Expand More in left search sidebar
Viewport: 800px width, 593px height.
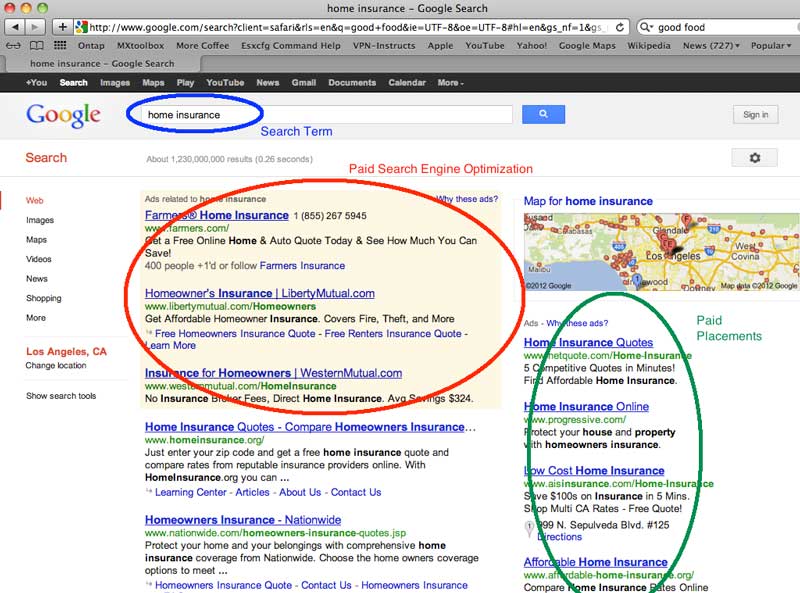[x=36, y=317]
